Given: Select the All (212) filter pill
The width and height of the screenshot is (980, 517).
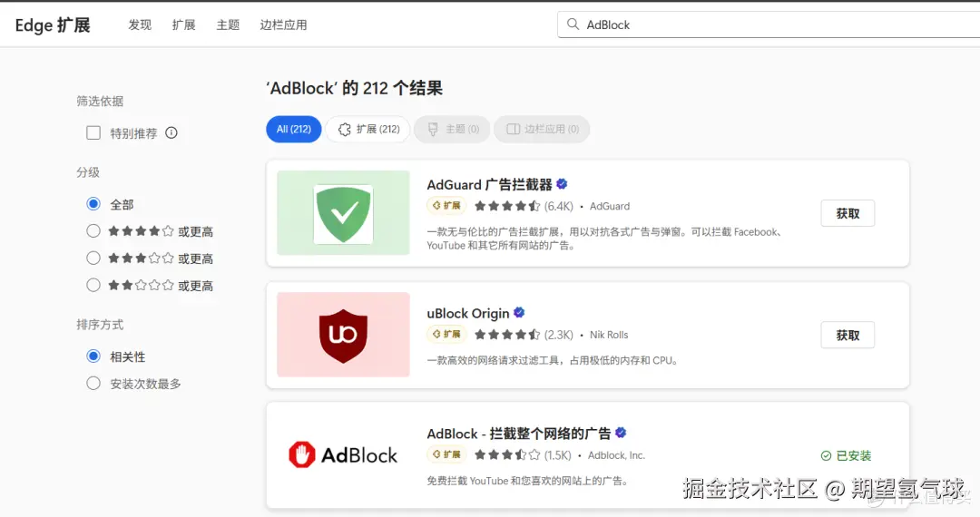Looking at the screenshot, I should pyautogui.click(x=294, y=129).
